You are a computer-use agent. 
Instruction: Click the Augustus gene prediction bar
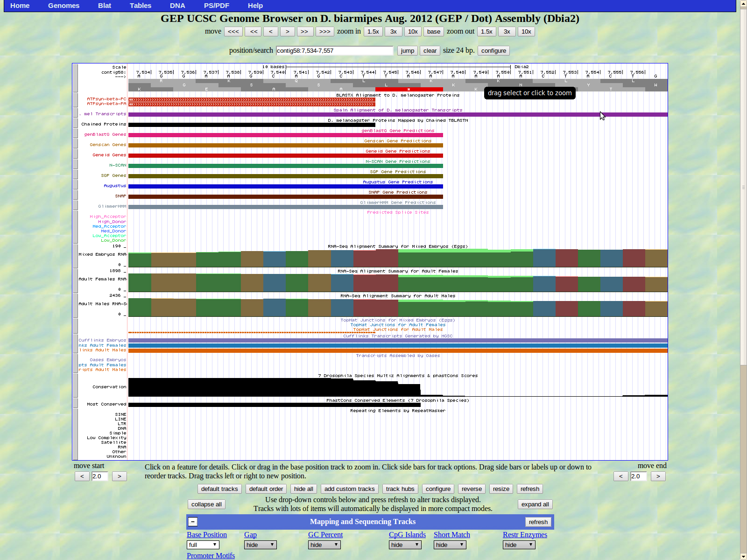(x=285, y=186)
